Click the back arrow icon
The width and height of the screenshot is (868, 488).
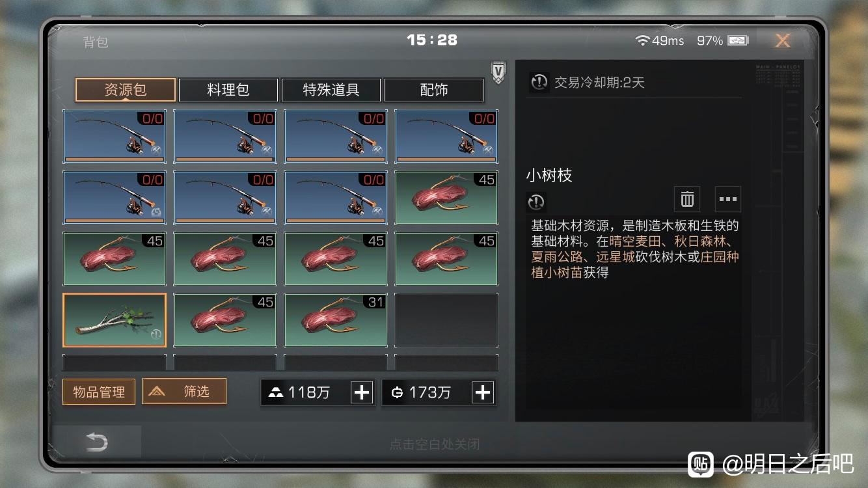tap(96, 443)
